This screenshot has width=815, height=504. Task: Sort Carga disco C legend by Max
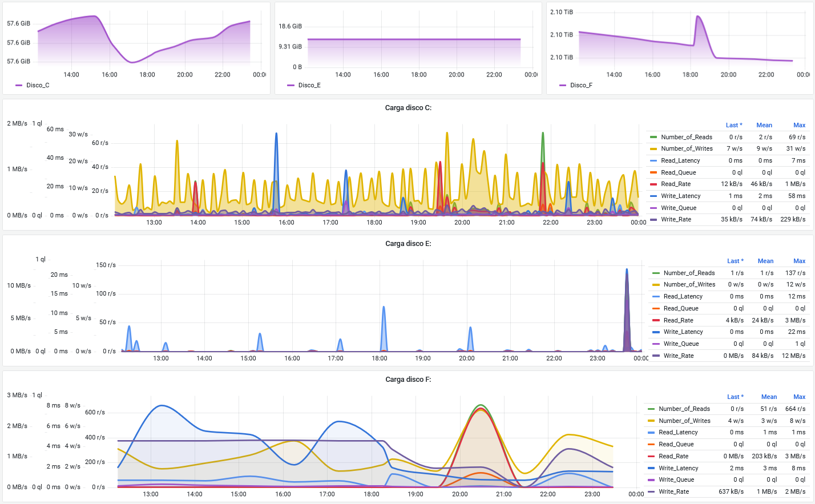pyautogui.click(x=799, y=126)
